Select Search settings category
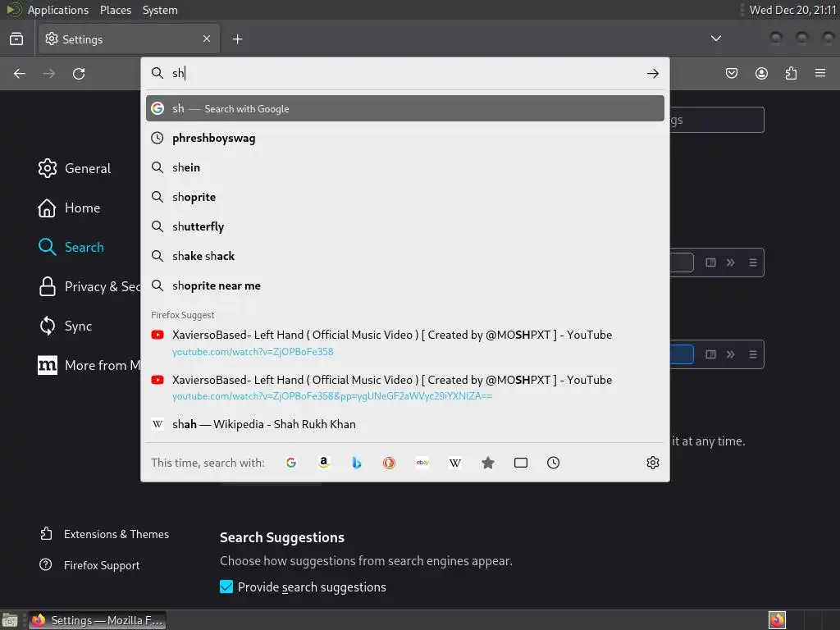Image resolution: width=840 pixels, height=630 pixels. [x=71, y=247]
